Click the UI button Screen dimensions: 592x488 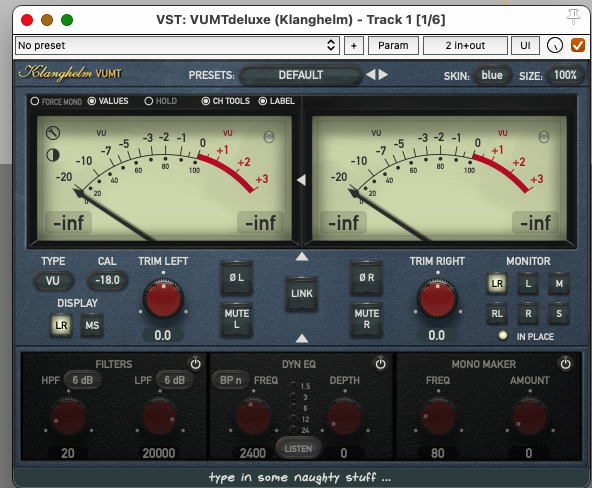525,46
